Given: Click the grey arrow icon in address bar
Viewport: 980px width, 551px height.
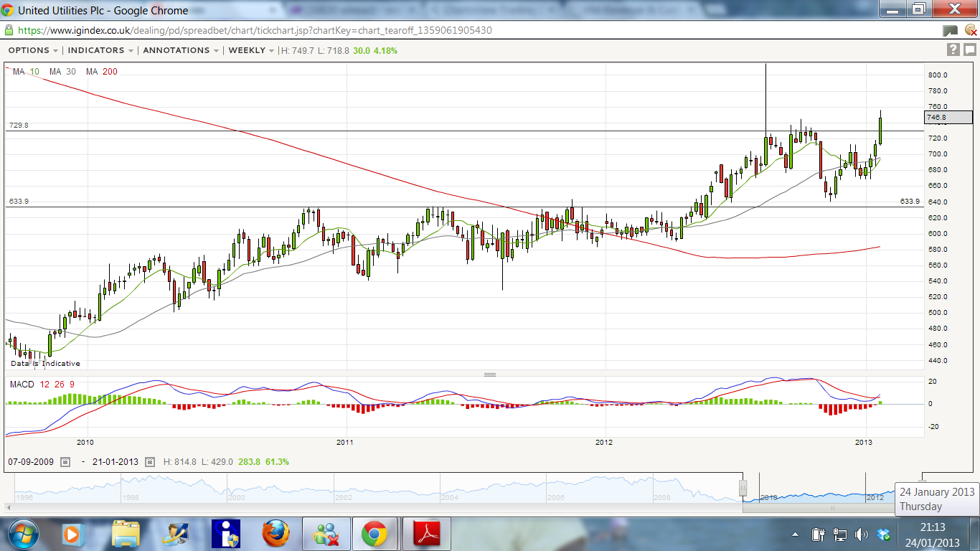Looking at the screenshot, I should click(x=950, y=31).
